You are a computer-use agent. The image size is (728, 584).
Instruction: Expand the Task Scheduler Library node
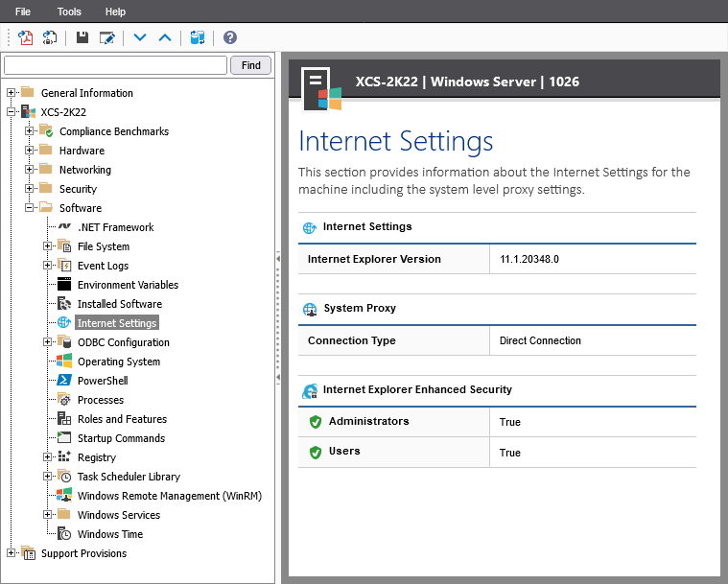47,476
